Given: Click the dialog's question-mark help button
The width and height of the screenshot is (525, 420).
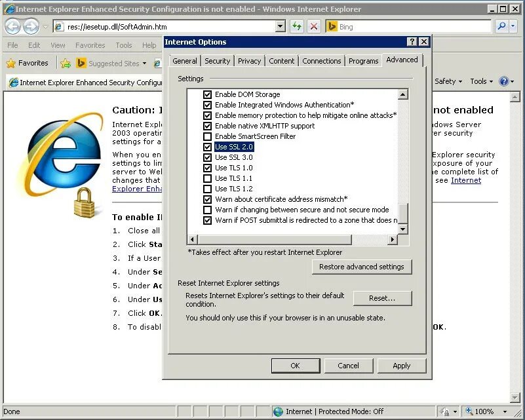Looking at the screenshot, I should (412, 41).
